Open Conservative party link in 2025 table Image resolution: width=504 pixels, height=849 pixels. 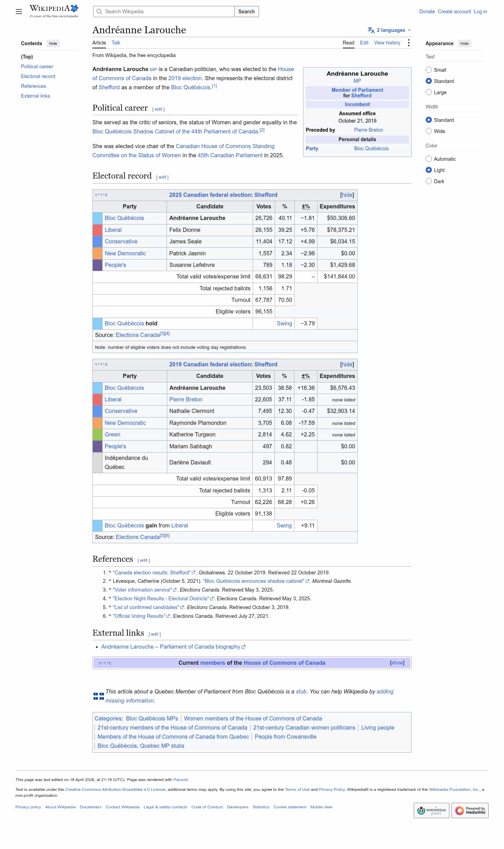[121, 242]
